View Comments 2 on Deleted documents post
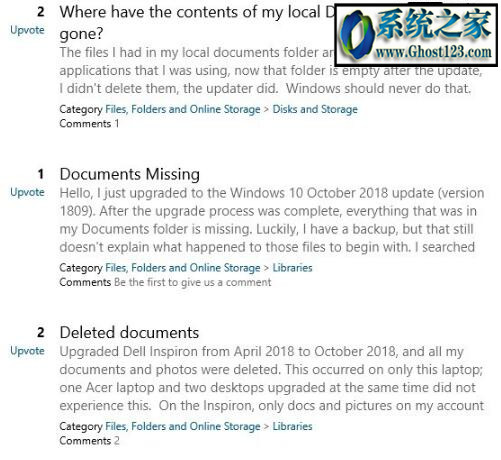 coord(89,441)
